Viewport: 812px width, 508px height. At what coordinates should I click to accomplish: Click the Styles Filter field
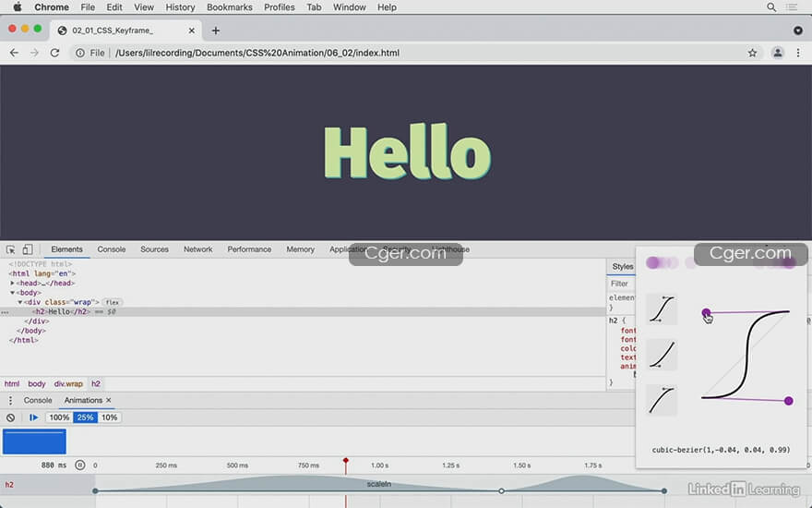coord(621,284)
